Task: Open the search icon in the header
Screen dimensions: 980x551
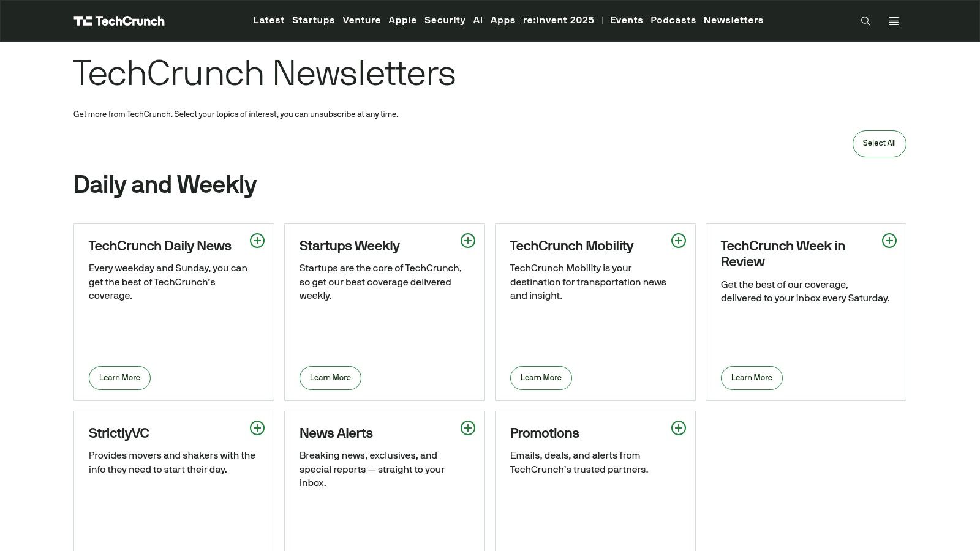Action: point(865,20)
